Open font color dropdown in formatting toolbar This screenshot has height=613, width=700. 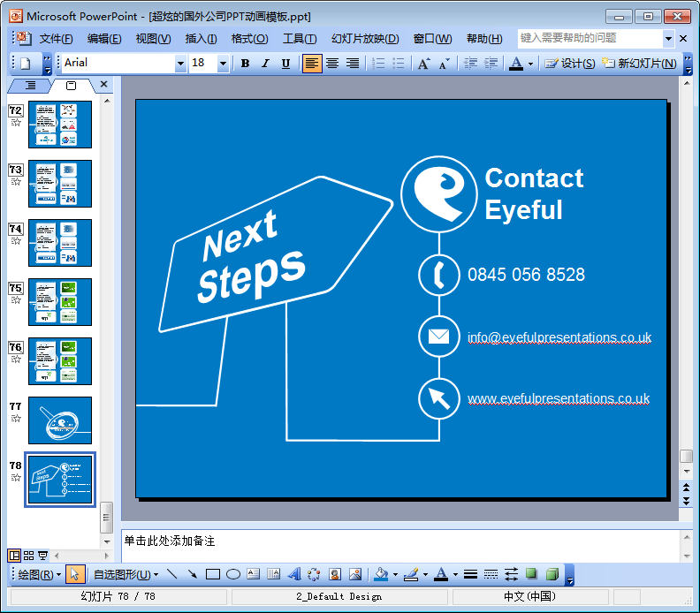pyautogui.click(x=530, y=64)
